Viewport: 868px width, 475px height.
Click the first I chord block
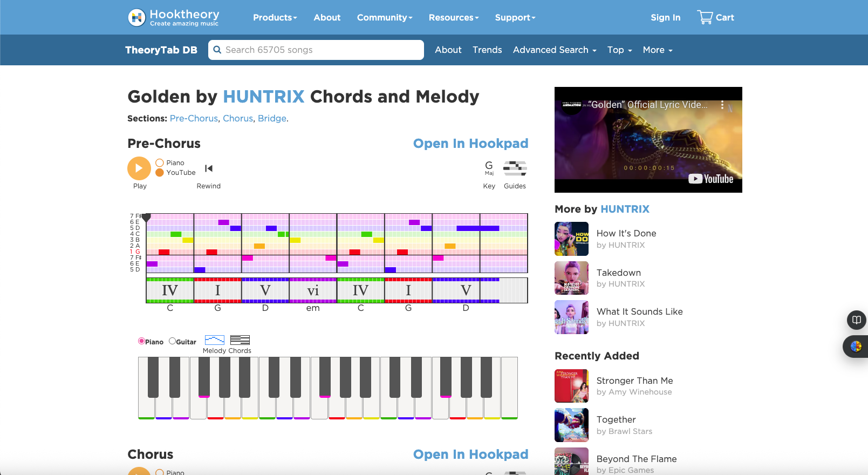click(x=217, y=290)
